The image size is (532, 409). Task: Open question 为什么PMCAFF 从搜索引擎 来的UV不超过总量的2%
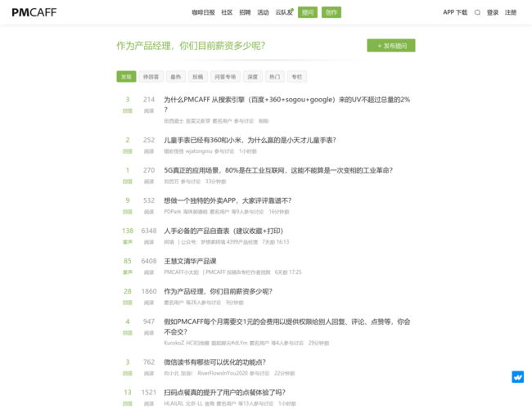pyautogui.click(x=287, y=105)
